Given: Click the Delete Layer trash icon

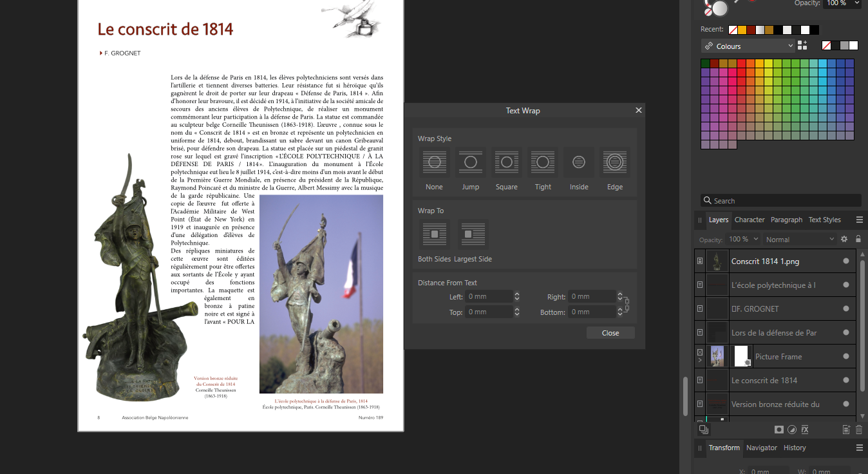Looking at the screenshot, I should pos(859,430).
